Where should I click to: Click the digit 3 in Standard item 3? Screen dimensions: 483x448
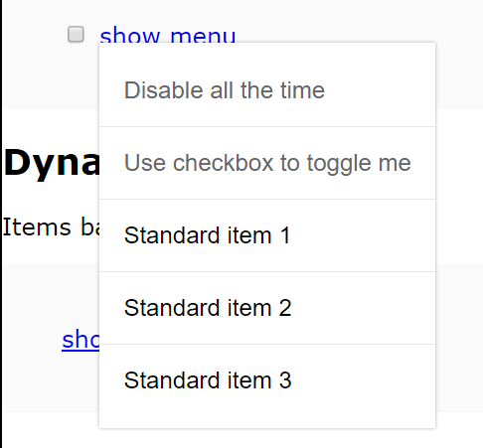(285, 380)
